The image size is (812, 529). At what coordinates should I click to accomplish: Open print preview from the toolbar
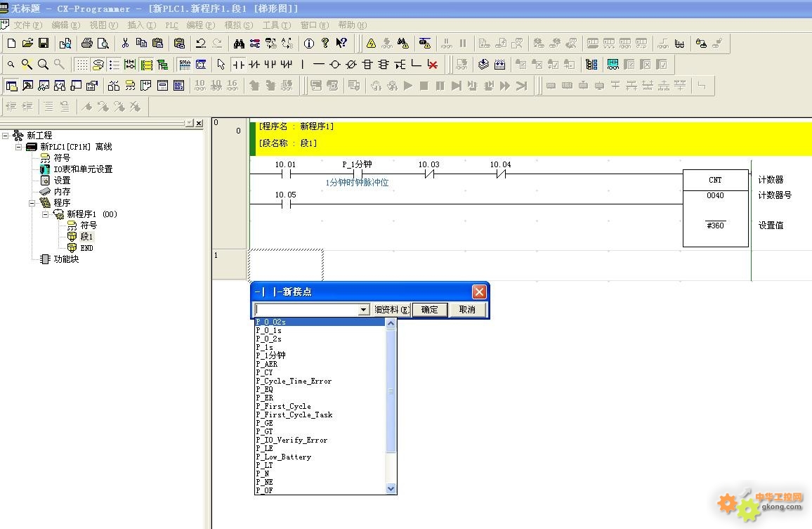pos(103,43)
